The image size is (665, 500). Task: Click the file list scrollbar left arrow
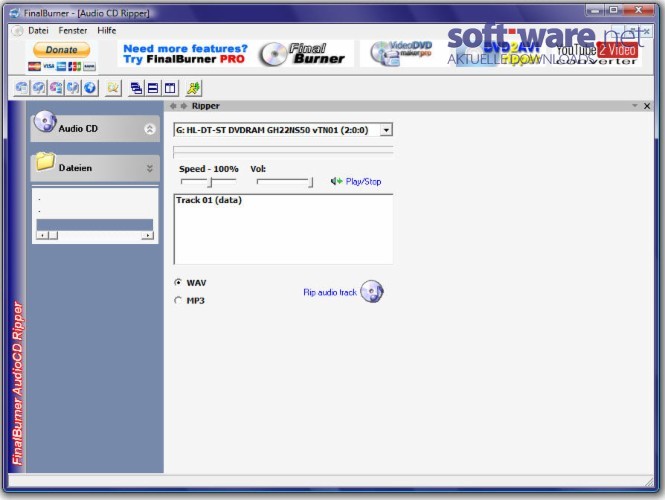pos(42,235)
